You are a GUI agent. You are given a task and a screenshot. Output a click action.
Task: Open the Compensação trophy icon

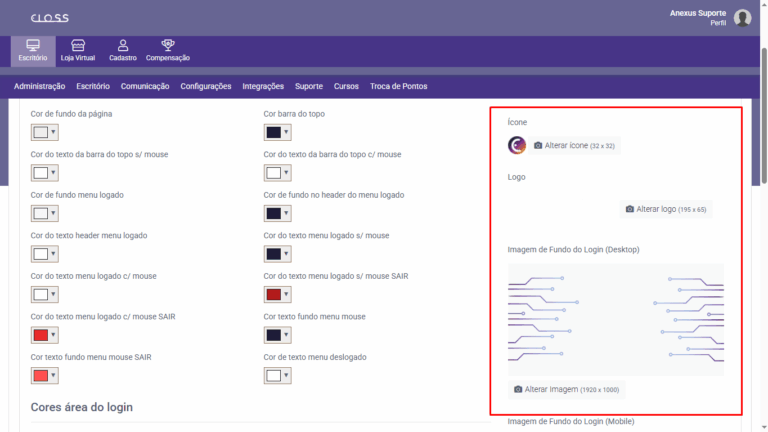167,46
